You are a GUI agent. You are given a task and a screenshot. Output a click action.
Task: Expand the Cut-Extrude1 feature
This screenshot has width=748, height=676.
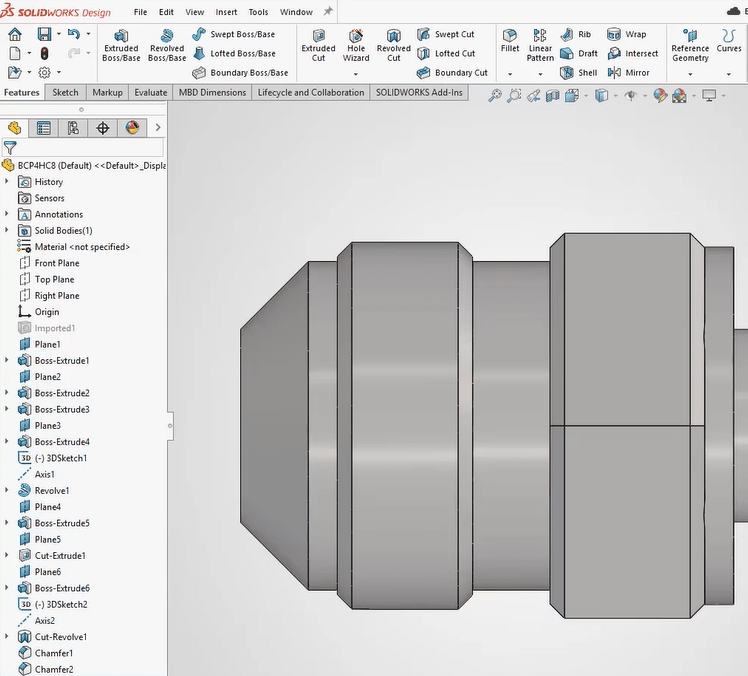7,555
